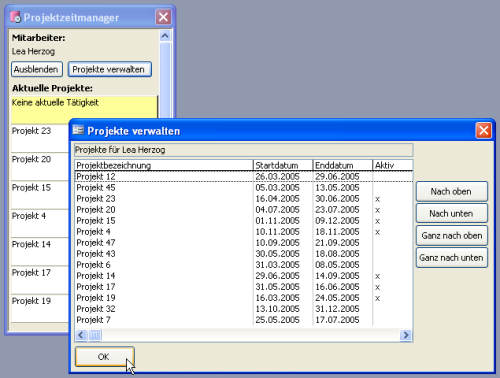500x378 pixels.
Task: Select the Projekt 7 row
Action: tap(244, 319)
